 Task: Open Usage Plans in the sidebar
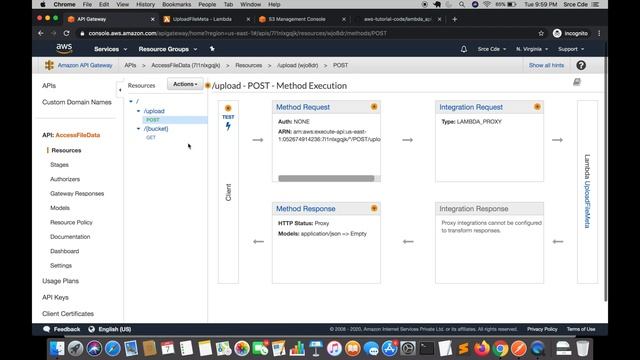tap(60, 281)
